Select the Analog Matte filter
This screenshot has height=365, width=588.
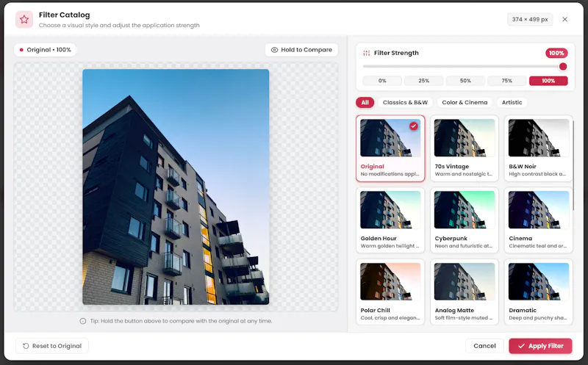[x=465, y=292]
